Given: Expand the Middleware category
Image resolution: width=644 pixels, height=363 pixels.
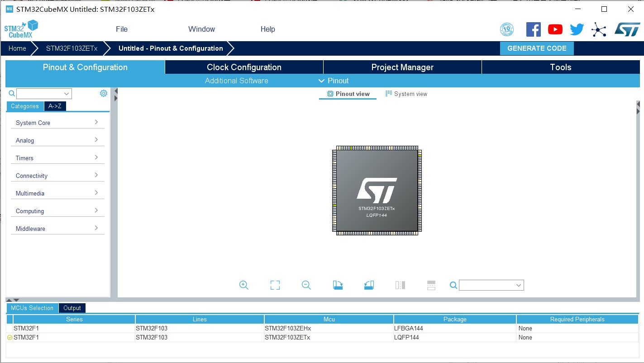Looking at the screenshot, I should click(x=57, y=229).
